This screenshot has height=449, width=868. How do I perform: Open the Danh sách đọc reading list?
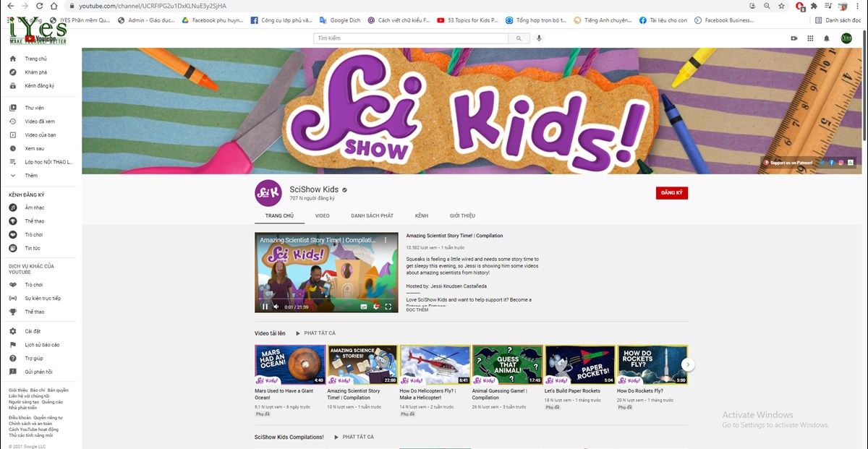pyautogui.click(x=838, y=20)
